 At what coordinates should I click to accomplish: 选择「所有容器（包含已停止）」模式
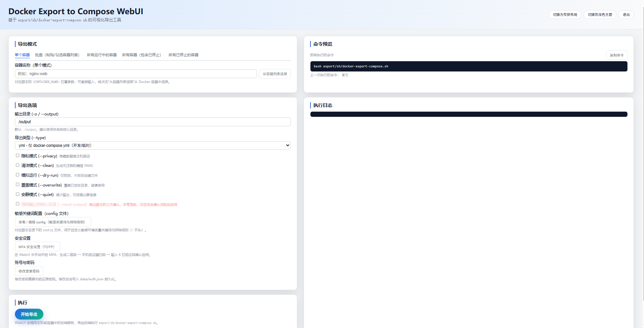click(141, 55)
